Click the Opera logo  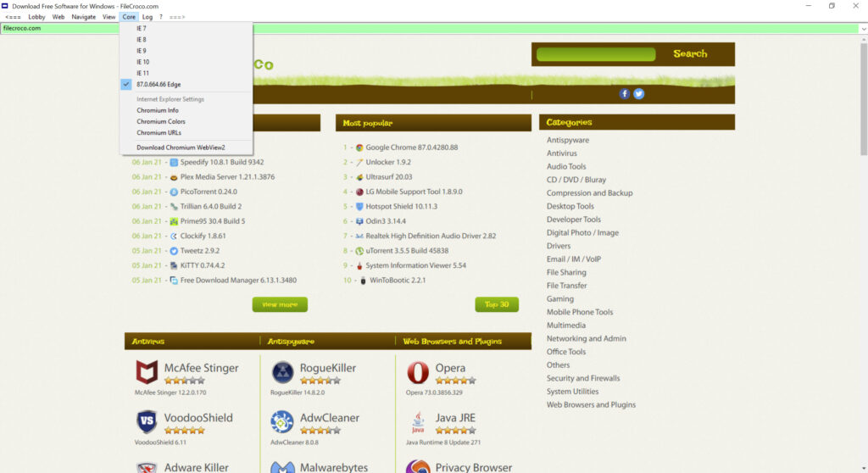point(418,372)
